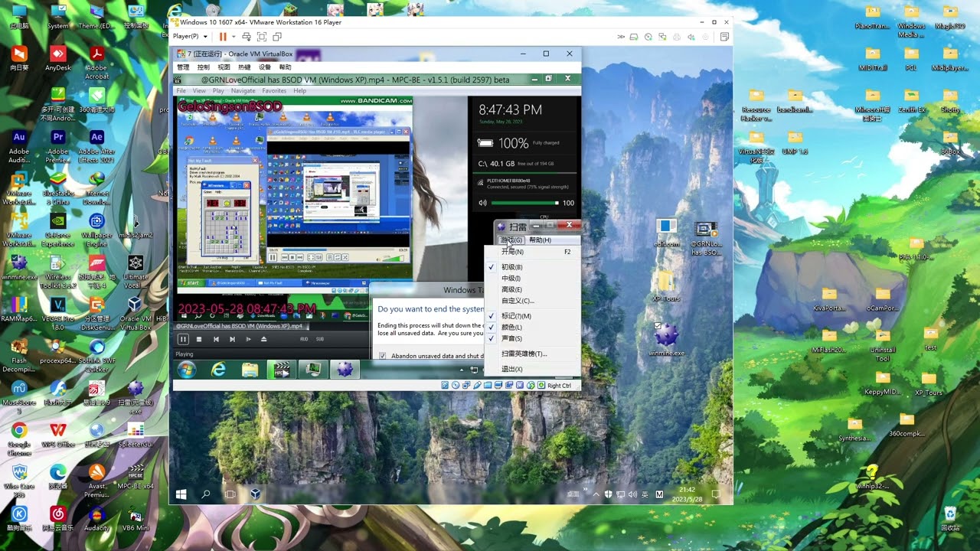Image resolution: width=980 pixels, height=551 pixels.
Task: Open VirtualBox icon on Windows 10 taskbar
Action: (255, 494)
